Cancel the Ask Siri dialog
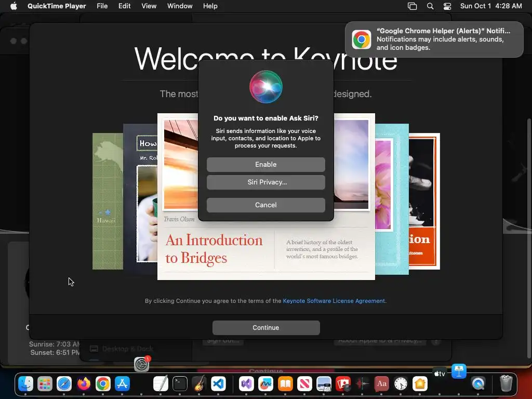The height and width of the screenshot is (399, 532). tap(265, 205)
